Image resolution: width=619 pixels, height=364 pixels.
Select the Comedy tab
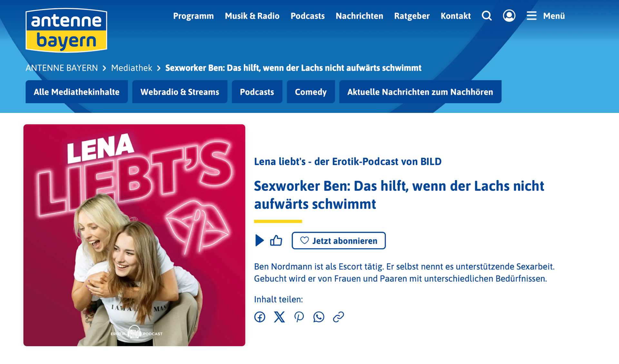311,92
